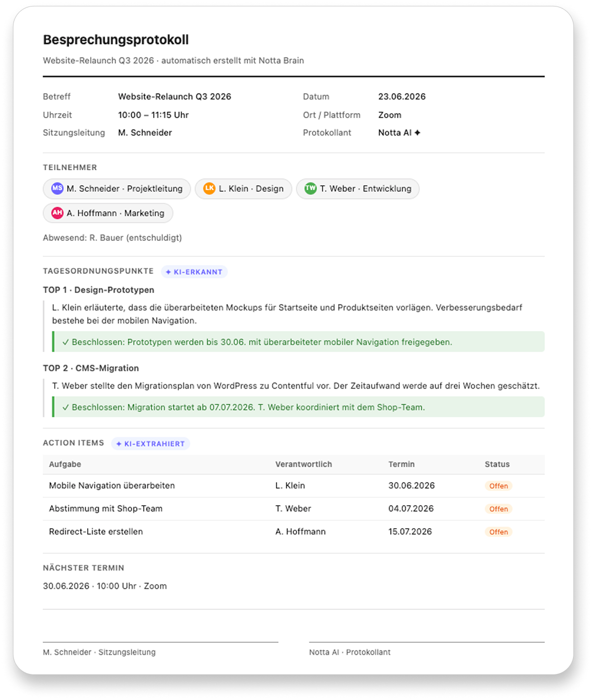592x700 pixels.
Task: Click the MS avatar for M. Schneider
Action: tap(57, 188)
